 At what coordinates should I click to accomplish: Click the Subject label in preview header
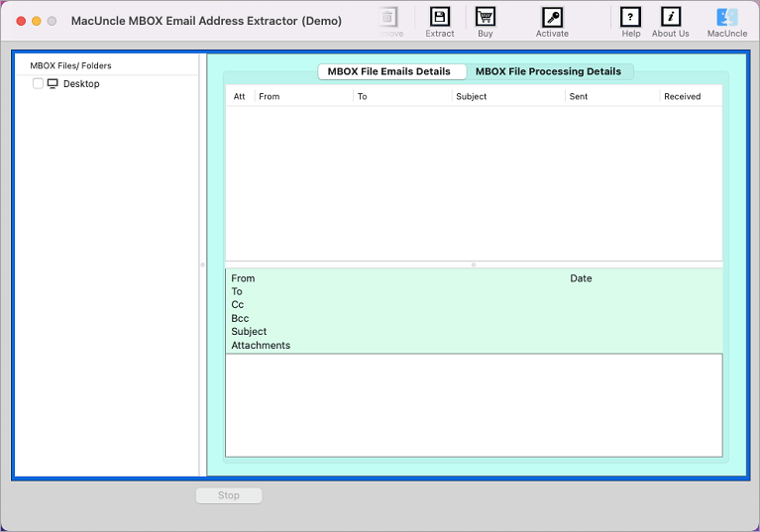(x=249, y=332)
